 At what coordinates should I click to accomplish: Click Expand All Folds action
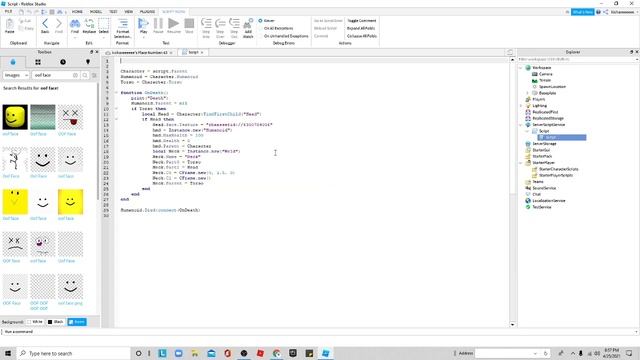click(361, 28)
